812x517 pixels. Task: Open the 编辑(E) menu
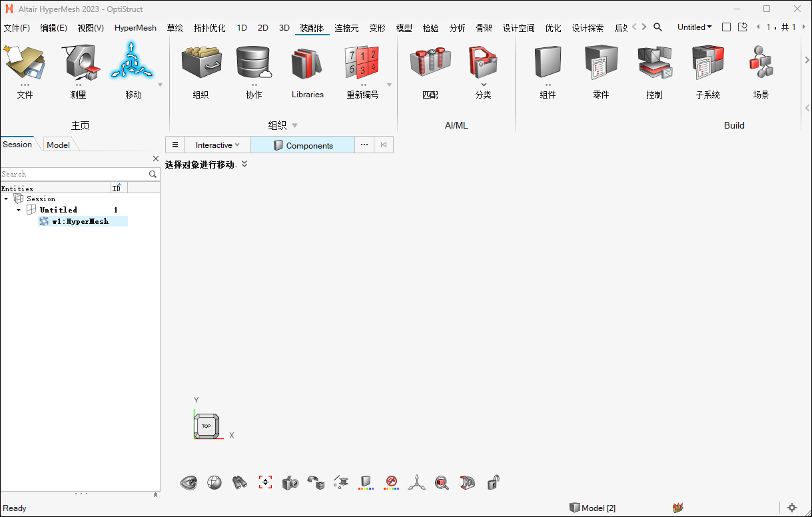[53, 28]
